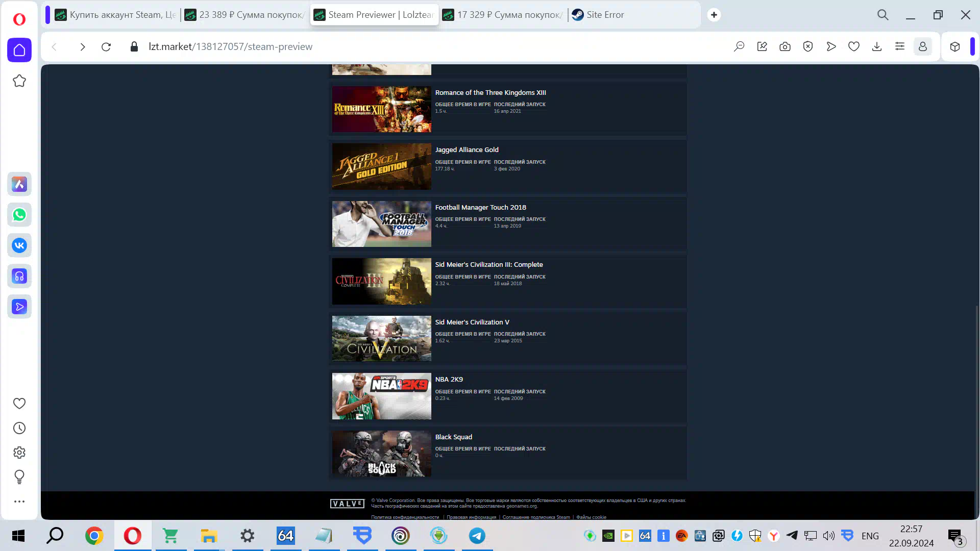Click Black Squad thumbnail image
Viewport: 980px width, 551px height.
click(382, 454)
